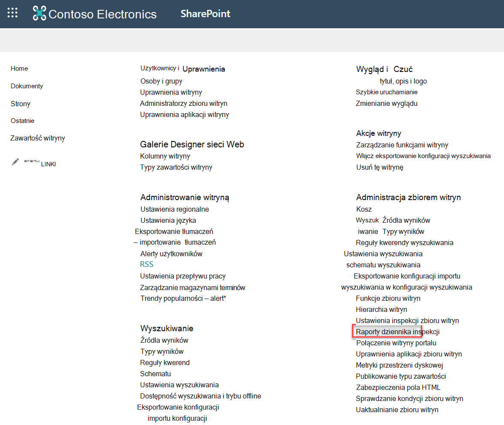
Task: Open Eksportowanie konfiguracji under Wyszukiwanie
Action: 178,407
